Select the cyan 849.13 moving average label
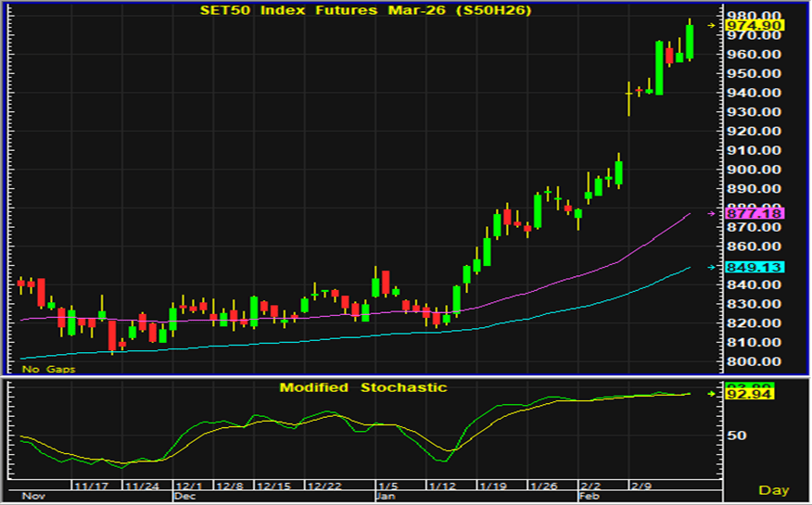812x505 pixels. pos(752,268)
